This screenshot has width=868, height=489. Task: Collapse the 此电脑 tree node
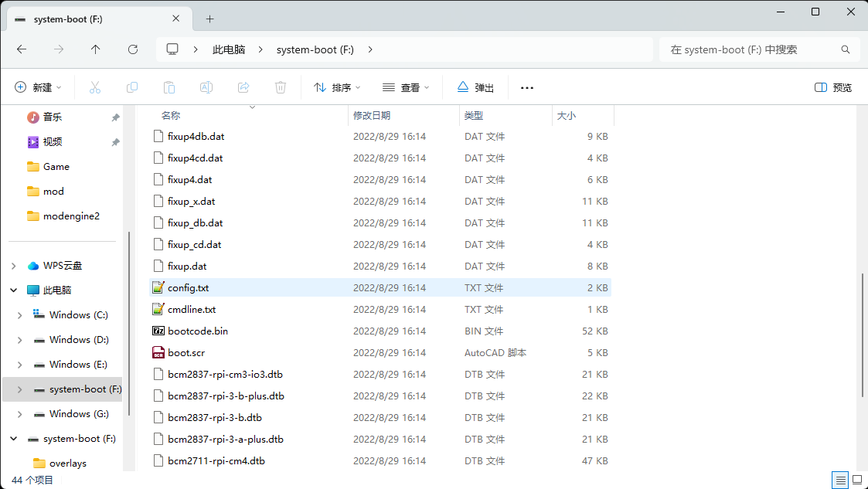pyautogui.click(x=13, y=290)
